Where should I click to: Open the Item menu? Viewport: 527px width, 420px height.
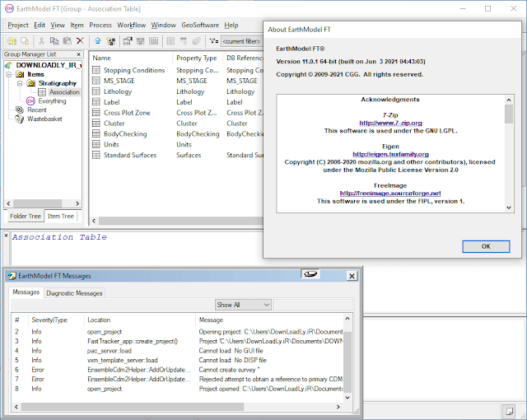tap(77, 25)
